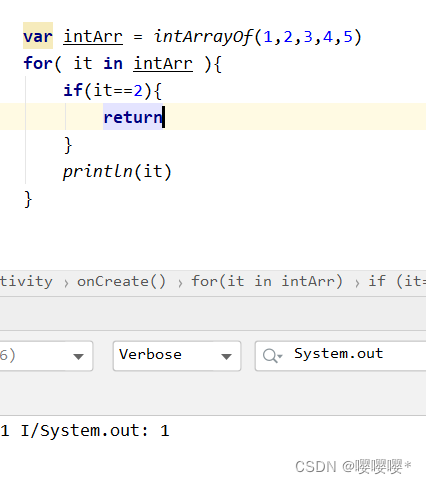Click println(it) statement in the loop
The image size is (426, 484).
(117, 171)
